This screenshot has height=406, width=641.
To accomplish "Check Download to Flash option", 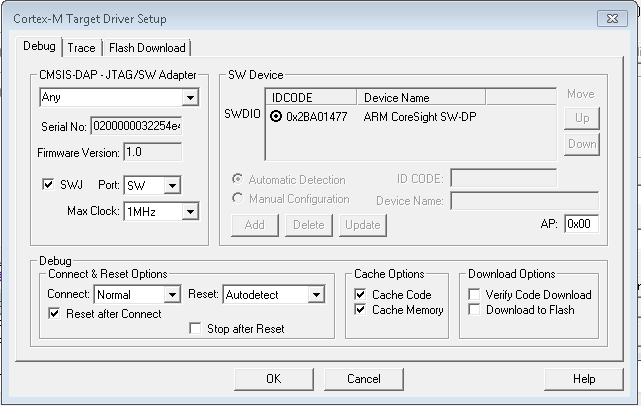I will click(474, 310).
